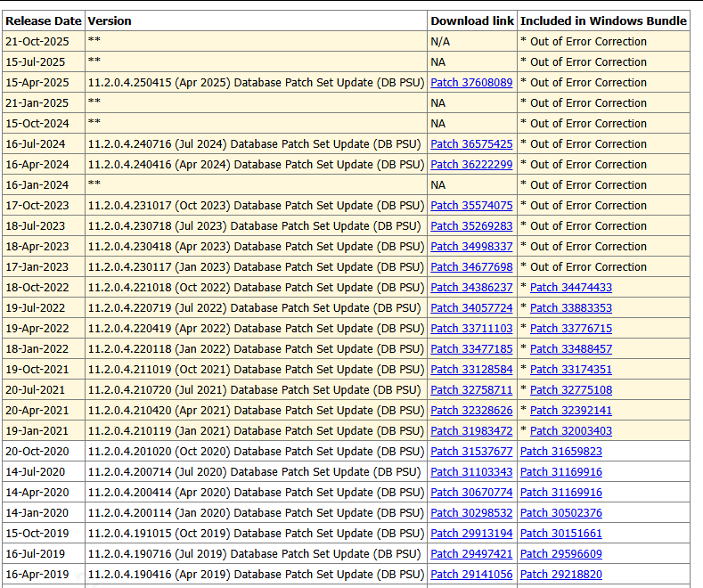Open Windows bundle Patch 33776715
This screenshot has width=703, height=588.
[571, 329]
